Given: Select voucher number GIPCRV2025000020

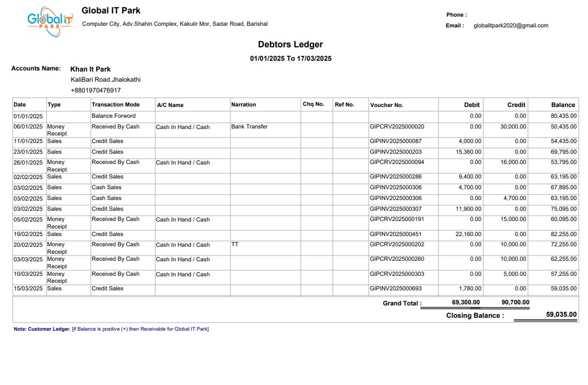Looking at the screenshot, I should [397, 127].
